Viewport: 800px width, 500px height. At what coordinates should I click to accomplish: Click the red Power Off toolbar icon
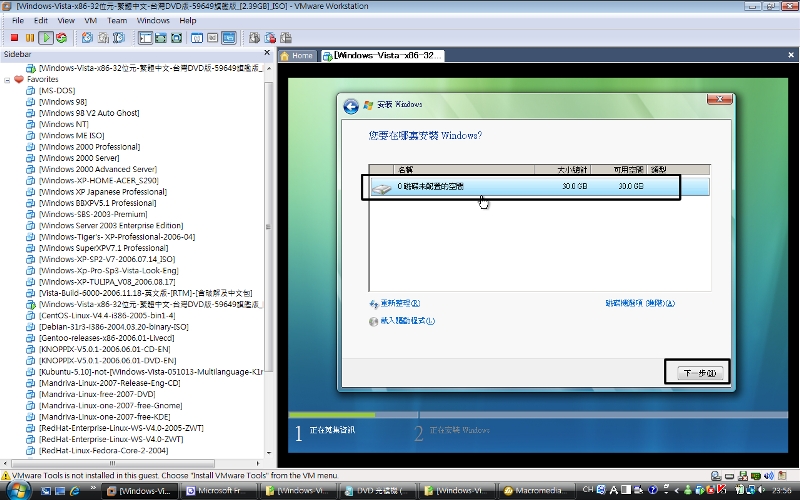14,38
